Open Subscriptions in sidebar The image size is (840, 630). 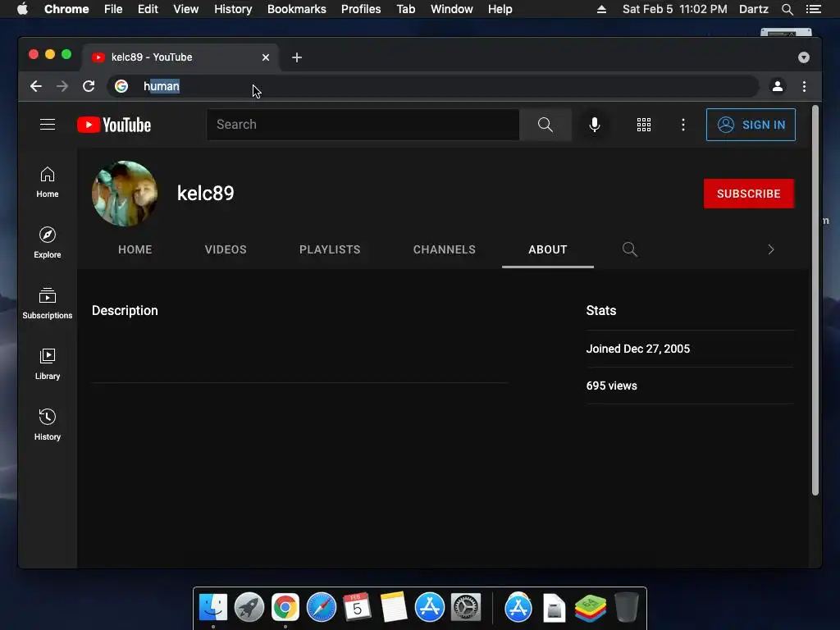(x=47, y=304)
